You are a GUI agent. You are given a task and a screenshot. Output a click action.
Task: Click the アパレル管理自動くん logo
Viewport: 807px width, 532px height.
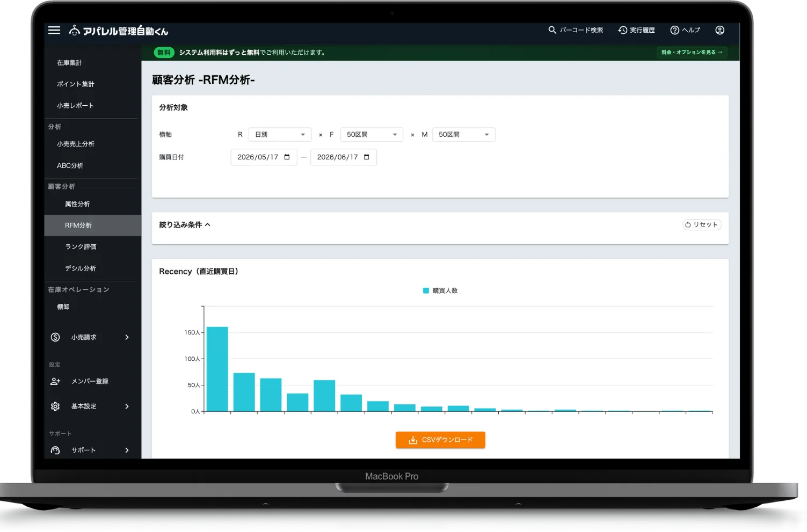(119, 31)
